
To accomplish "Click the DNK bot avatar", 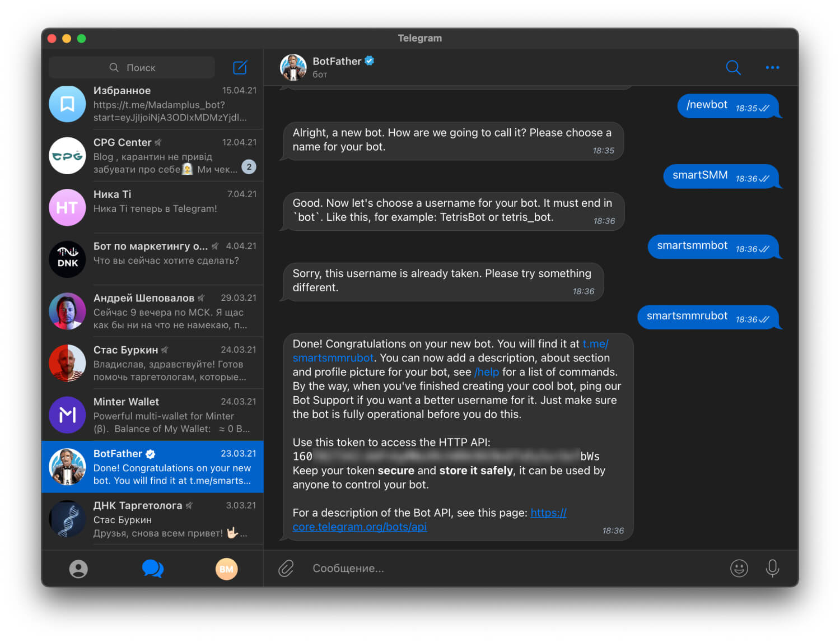I will (x=67, y=259).
